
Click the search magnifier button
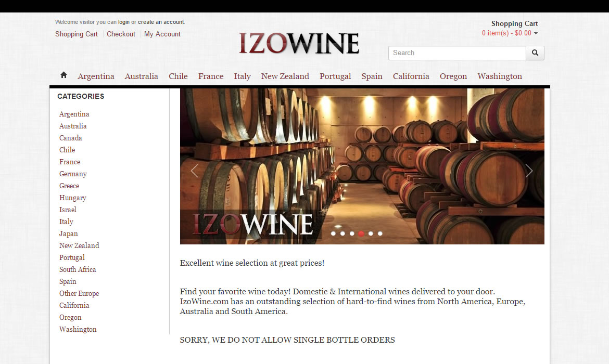tap(535, 53)
